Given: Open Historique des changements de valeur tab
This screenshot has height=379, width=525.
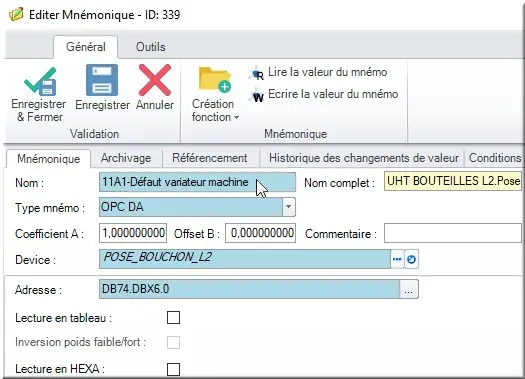Looking at the screenshot, I should 364,158.
